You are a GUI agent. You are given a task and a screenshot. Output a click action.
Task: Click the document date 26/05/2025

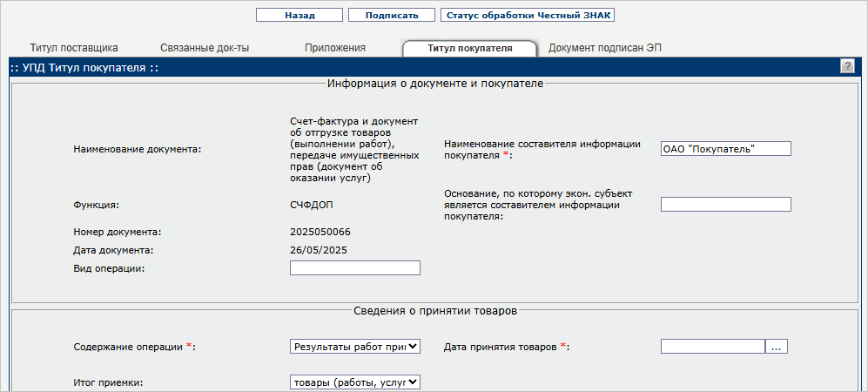[318, 250]
